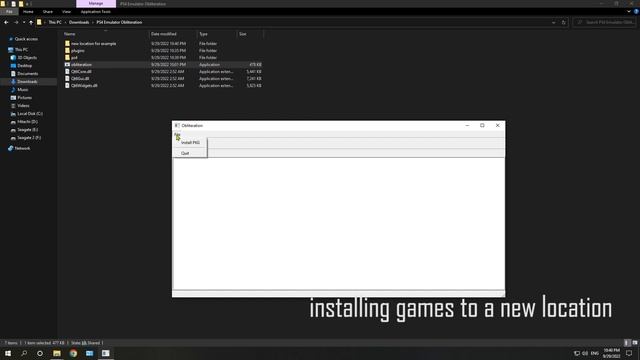Select the Qt6Gui.dll file icon
Screen dimensions: 640x360
coord(67,78)
